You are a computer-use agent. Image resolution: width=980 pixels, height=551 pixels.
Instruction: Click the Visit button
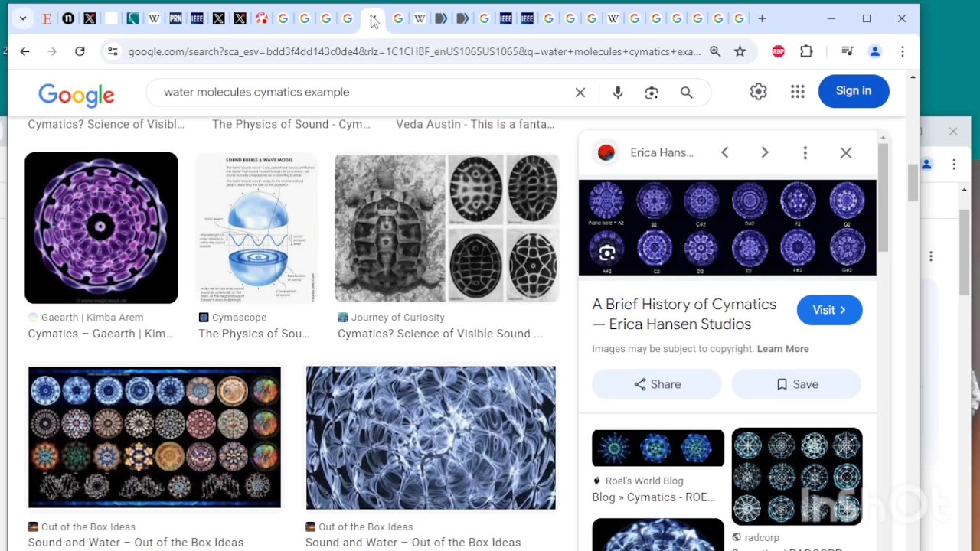pyautogui.click(x=829, y=310)
